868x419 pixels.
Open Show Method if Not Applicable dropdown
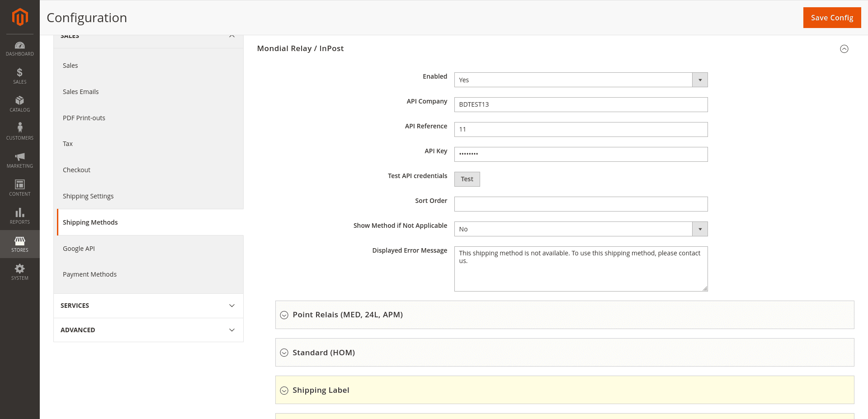pyautogui.click(x=580, y=229)
